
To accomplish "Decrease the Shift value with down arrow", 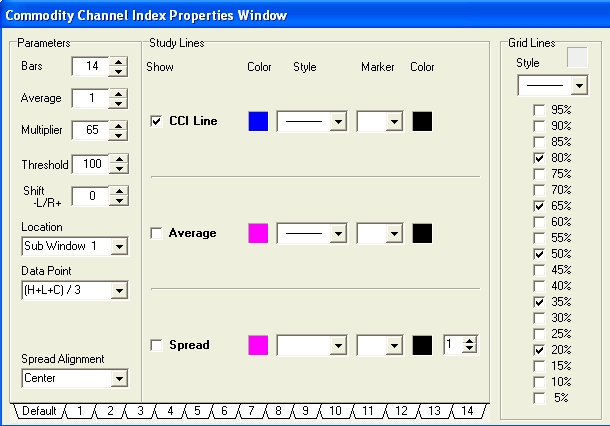I will [x=119, y=201].
